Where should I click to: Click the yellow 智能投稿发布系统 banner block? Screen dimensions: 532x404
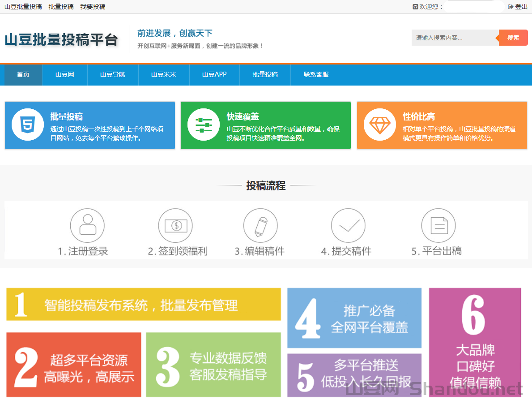click(x=143, y=305)
